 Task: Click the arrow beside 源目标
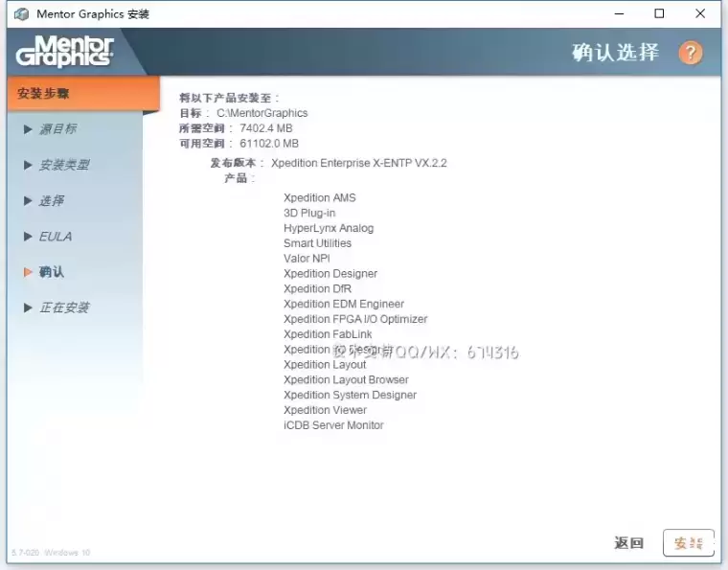click(x=28, y=129)
